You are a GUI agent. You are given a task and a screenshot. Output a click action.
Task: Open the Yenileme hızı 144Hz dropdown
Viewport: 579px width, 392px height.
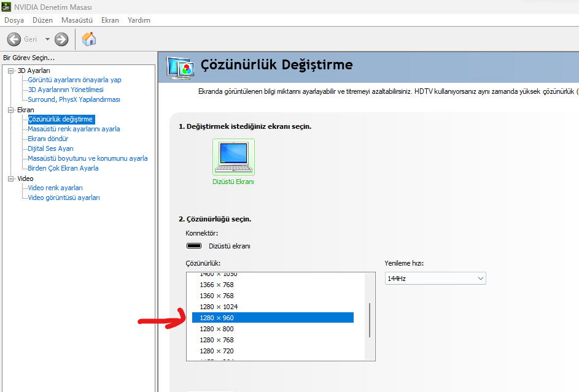point(435,279)
